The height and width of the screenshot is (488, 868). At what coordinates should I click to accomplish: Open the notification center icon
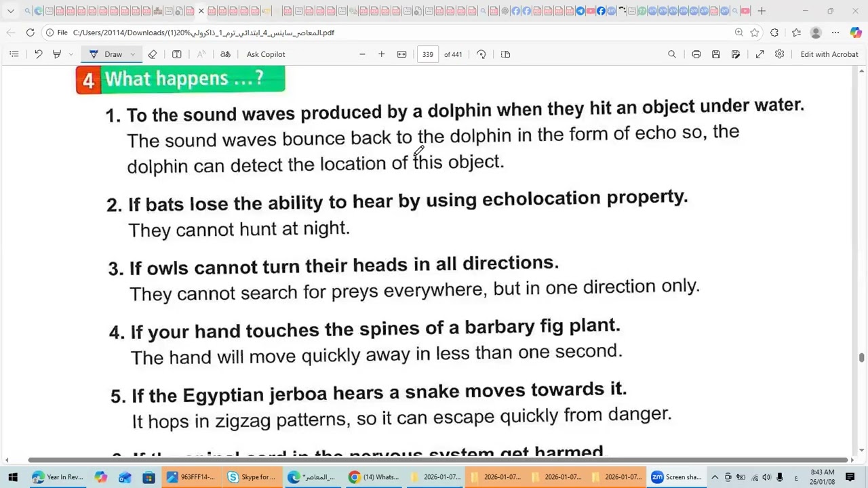(x=850, y=477)
